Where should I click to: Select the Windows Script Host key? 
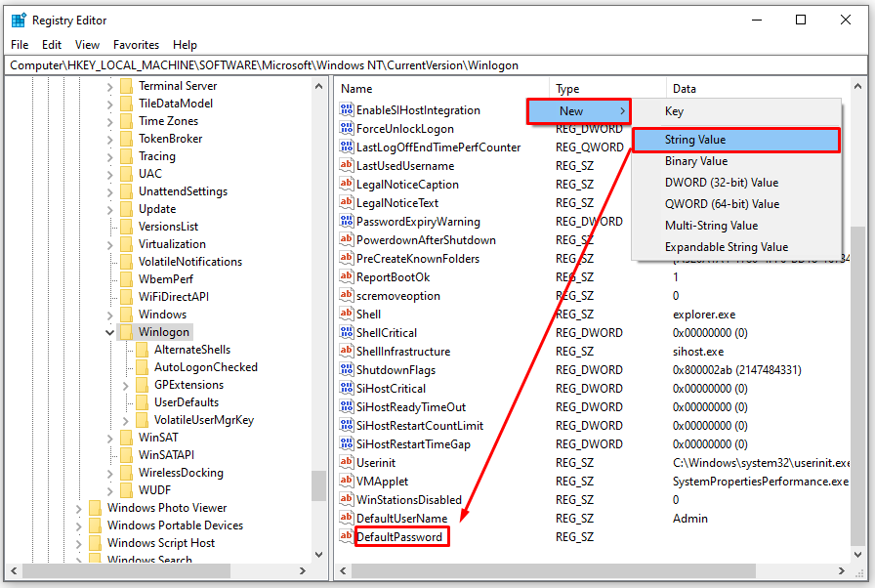[161, 543]
